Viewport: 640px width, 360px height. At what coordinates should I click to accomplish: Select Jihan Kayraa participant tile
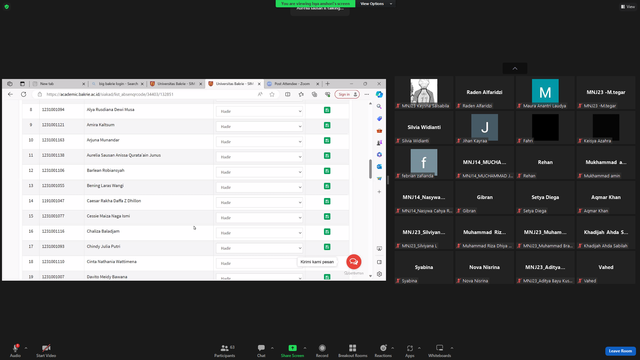(484, 128)
